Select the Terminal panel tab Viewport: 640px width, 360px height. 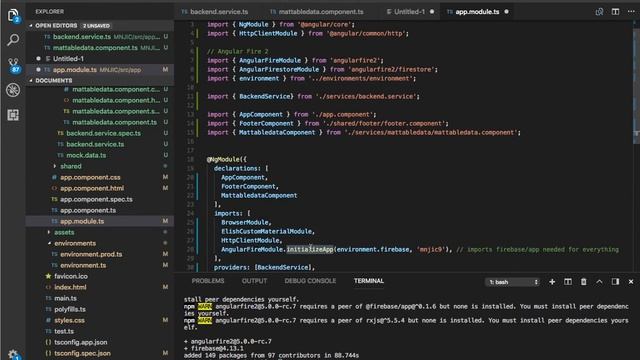coord(369,281)
